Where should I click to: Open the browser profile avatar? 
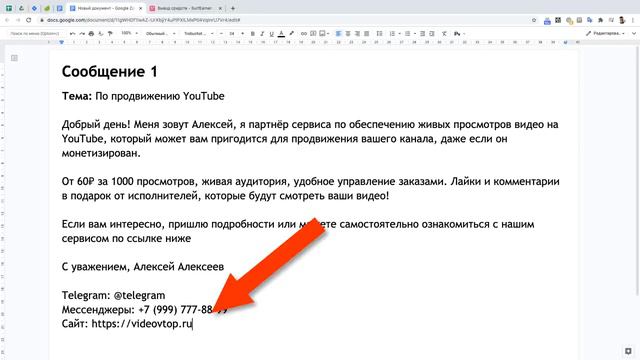click(622, 20)
